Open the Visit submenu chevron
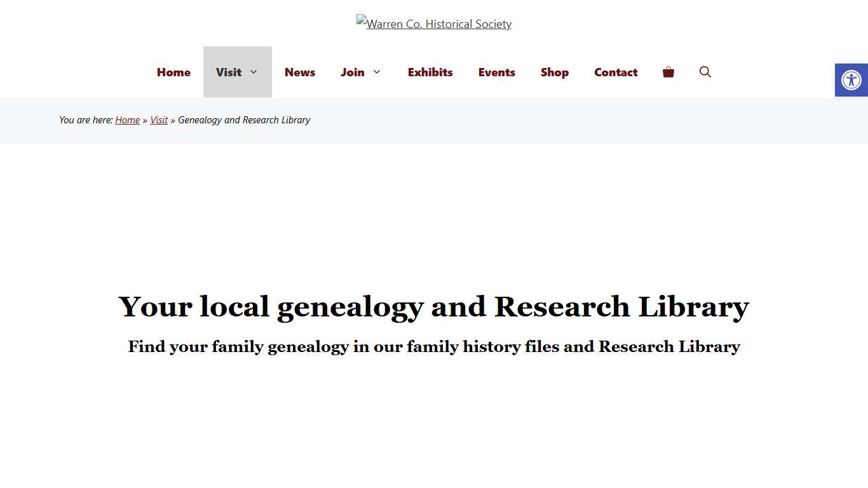Screen dimensions: 868x488 (x=254, y=72)
